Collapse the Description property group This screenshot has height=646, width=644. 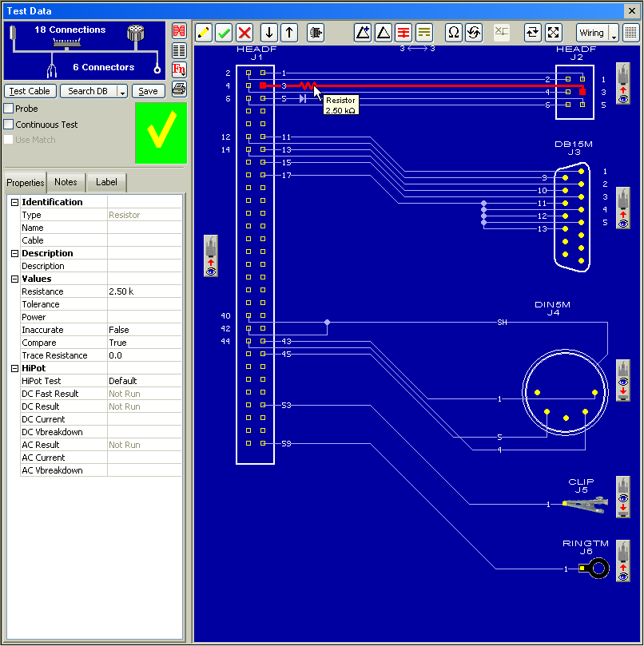[x=15, y=253]
